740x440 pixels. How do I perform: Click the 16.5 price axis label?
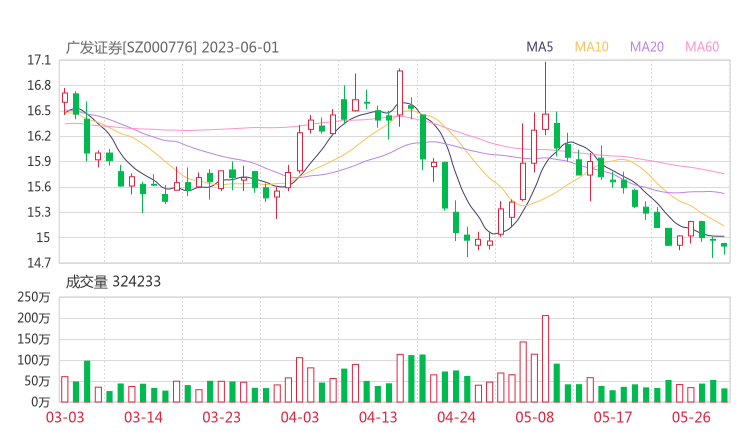tap(39, 111)
